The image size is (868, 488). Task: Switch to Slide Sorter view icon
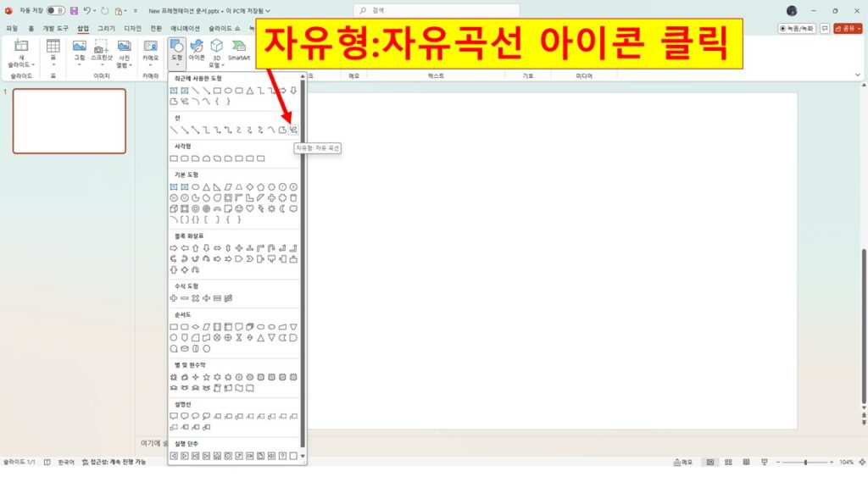point(728,462)
